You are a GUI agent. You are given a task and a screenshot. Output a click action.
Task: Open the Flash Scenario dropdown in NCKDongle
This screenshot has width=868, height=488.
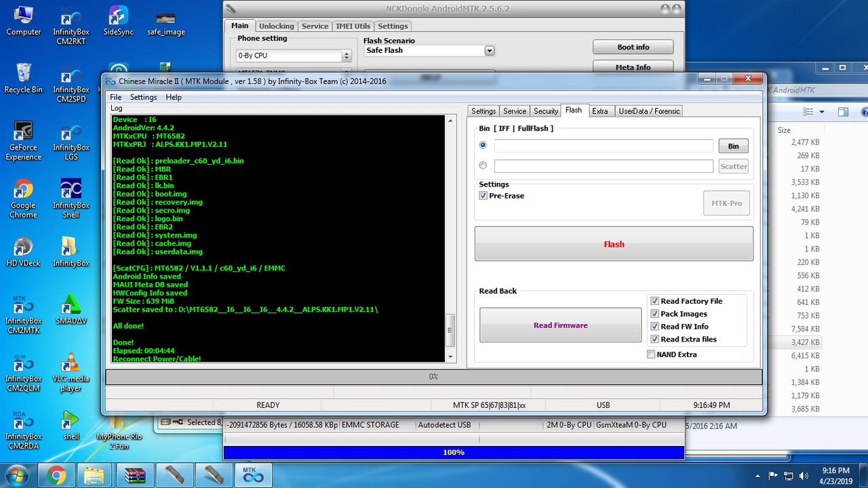coord(490,51)
